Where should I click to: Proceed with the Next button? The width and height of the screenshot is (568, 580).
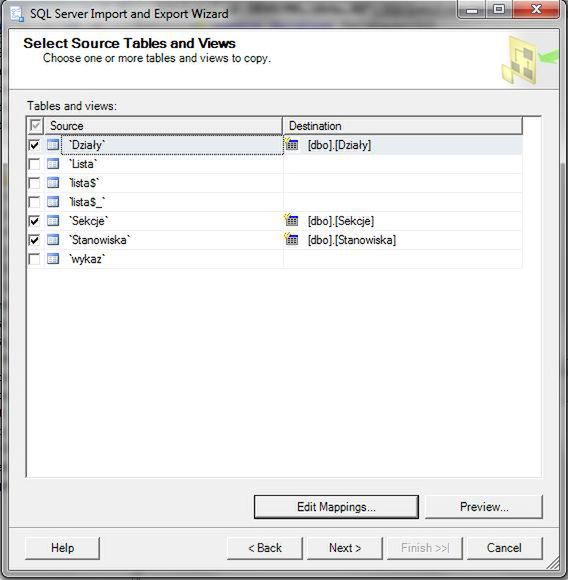pyautogui.click(x=345, y=548)
